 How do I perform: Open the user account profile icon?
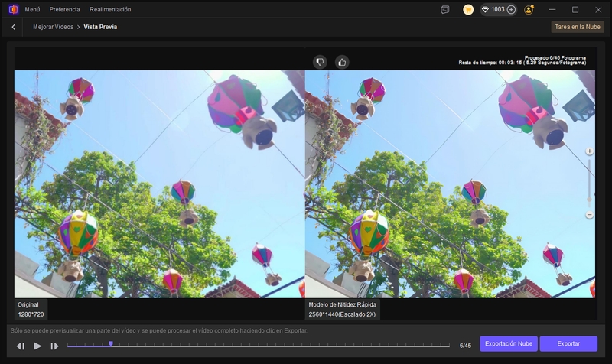pyautogui.click(x=529, y=10)
